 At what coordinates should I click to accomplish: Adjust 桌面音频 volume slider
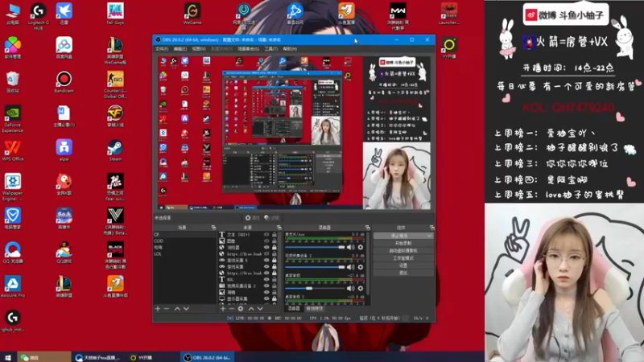[x=315, y=288]
